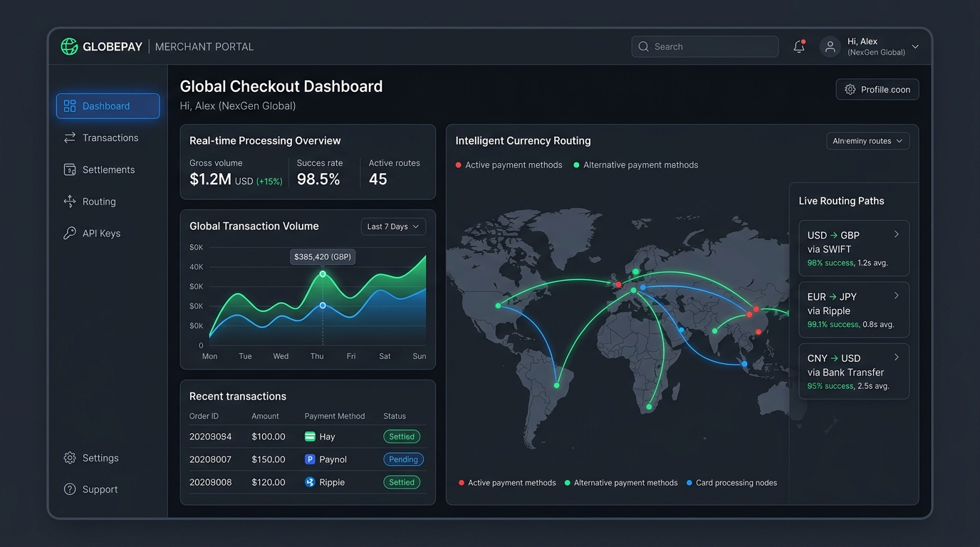
Task: Open the routes filter dropdown on map panel
Action: pos(867,141)
